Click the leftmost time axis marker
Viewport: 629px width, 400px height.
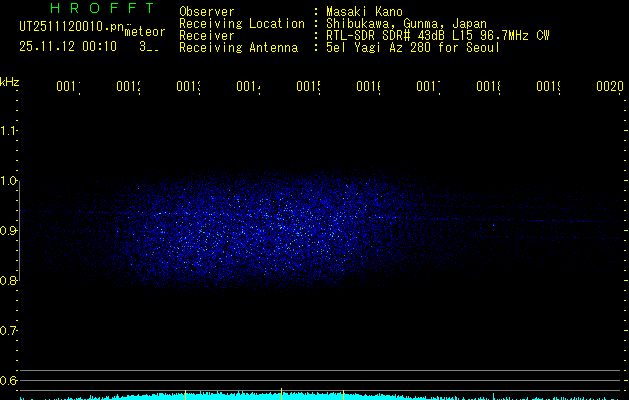[68, 88]
